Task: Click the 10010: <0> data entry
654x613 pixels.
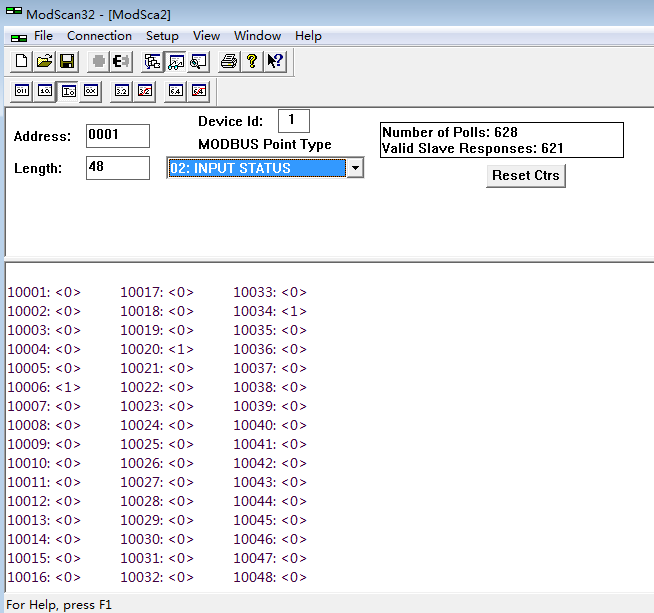Action: [x=44, y=463]
